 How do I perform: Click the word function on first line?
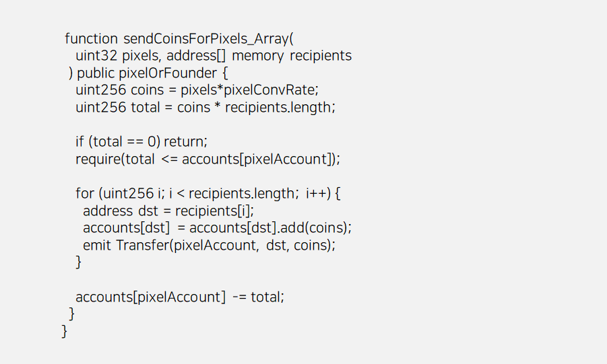click(x=92, y=38)
